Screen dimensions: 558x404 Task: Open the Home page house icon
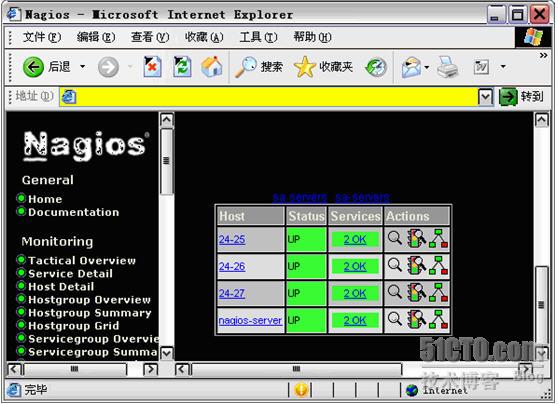(212, 67)
